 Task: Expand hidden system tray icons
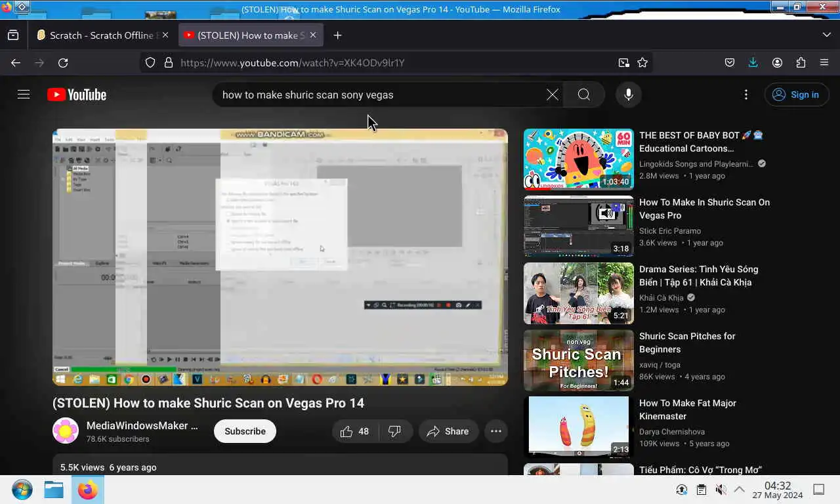[739, 490]
